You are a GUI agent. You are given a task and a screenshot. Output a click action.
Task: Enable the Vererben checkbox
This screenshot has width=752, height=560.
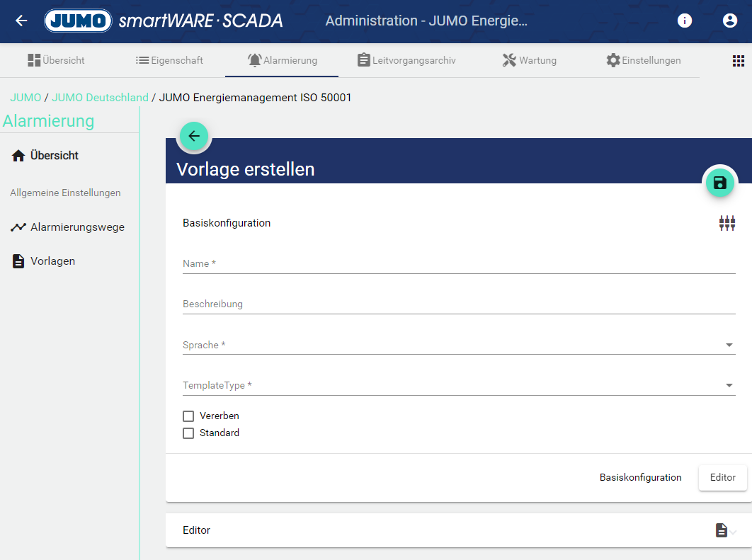click(188, 416)
